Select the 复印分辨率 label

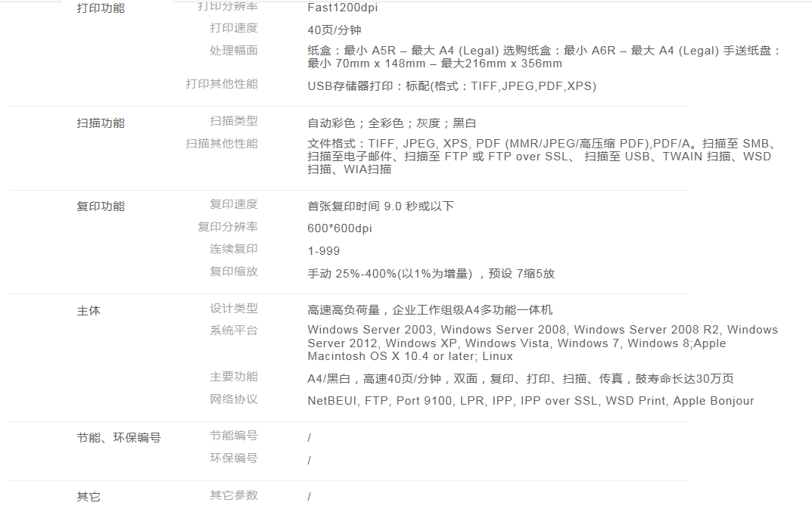pyautogui.click(x=228, y=227)
